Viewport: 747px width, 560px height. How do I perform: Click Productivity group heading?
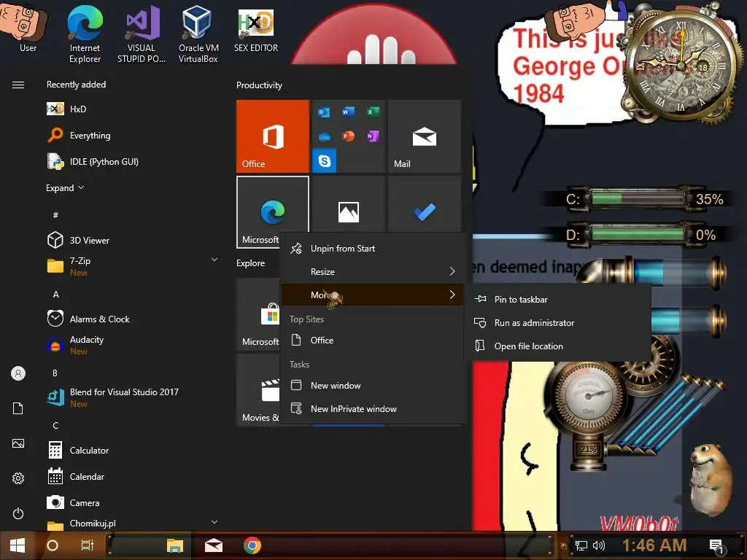pyautogui.click(x=259, y=85)
